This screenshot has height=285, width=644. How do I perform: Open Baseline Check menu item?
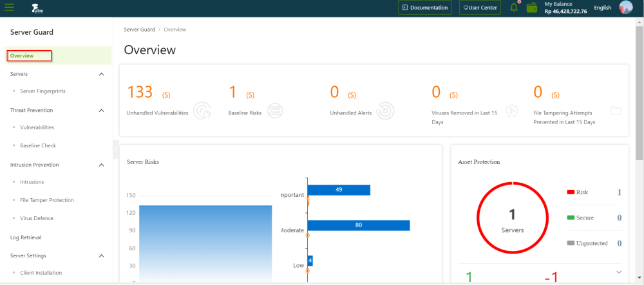click(x=38, y=145)
